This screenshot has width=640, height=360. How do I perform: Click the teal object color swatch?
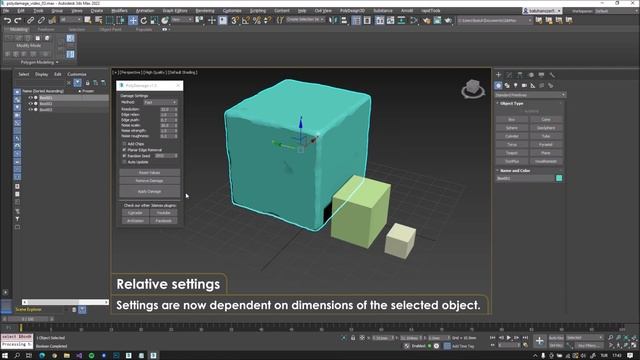click(559, 178)
